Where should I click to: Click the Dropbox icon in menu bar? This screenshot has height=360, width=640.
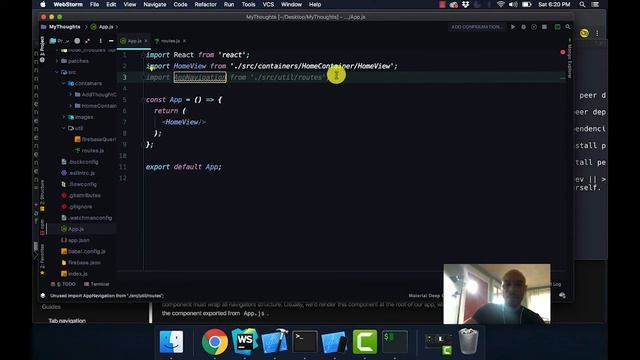[x=465, y=4]
